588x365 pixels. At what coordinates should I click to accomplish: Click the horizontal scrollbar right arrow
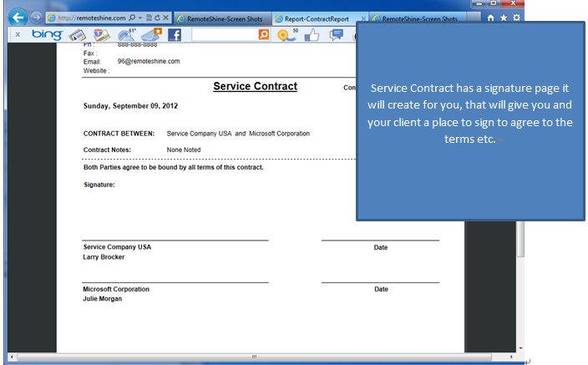pos(511,357)
